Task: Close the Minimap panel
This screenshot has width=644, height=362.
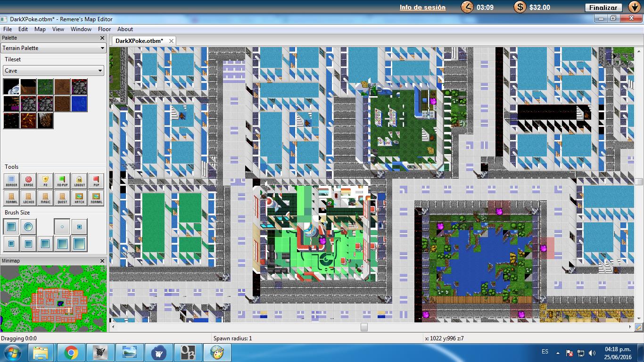Action: coord(102,261)
